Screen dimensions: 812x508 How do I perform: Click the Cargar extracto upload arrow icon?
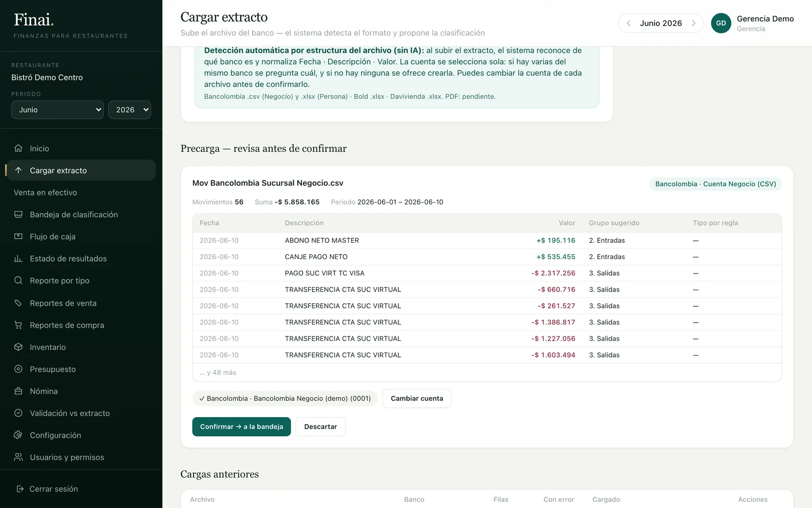18,170
